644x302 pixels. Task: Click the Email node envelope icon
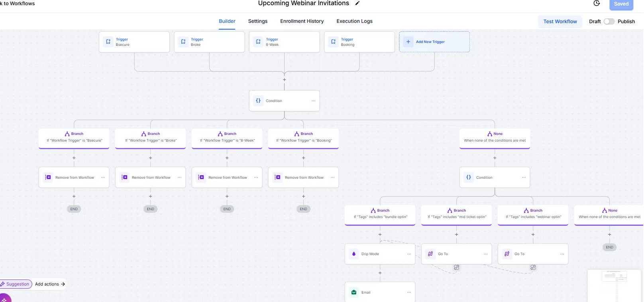point(354,292)
